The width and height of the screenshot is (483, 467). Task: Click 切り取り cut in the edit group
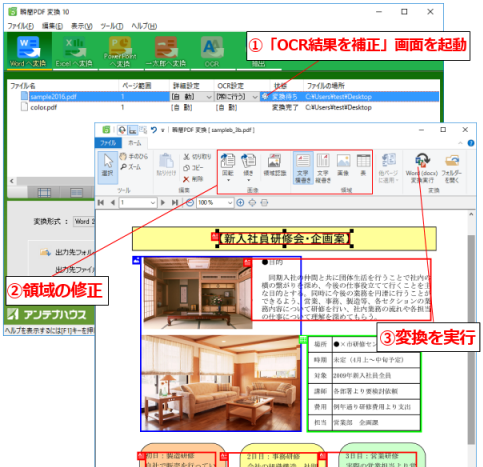[197, 156]
